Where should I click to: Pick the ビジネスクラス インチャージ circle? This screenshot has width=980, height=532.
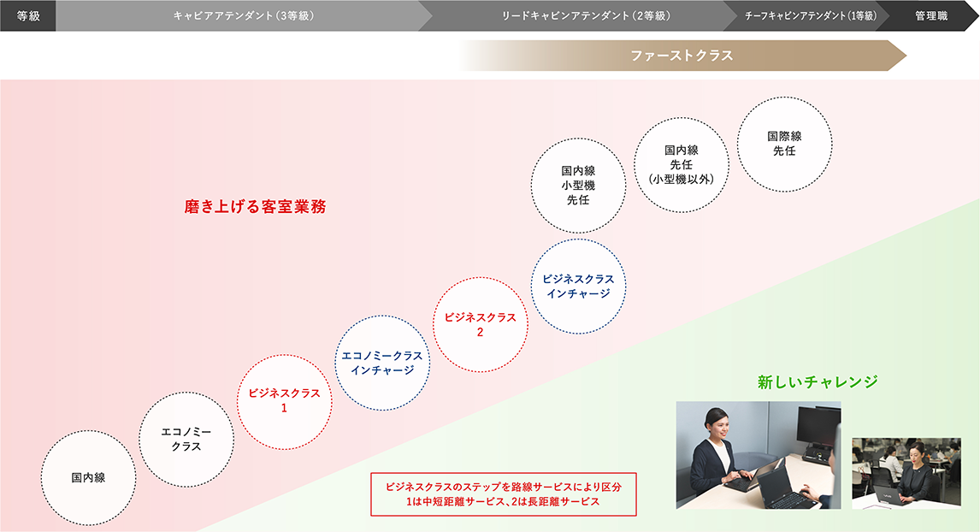(x=578, y=286)
